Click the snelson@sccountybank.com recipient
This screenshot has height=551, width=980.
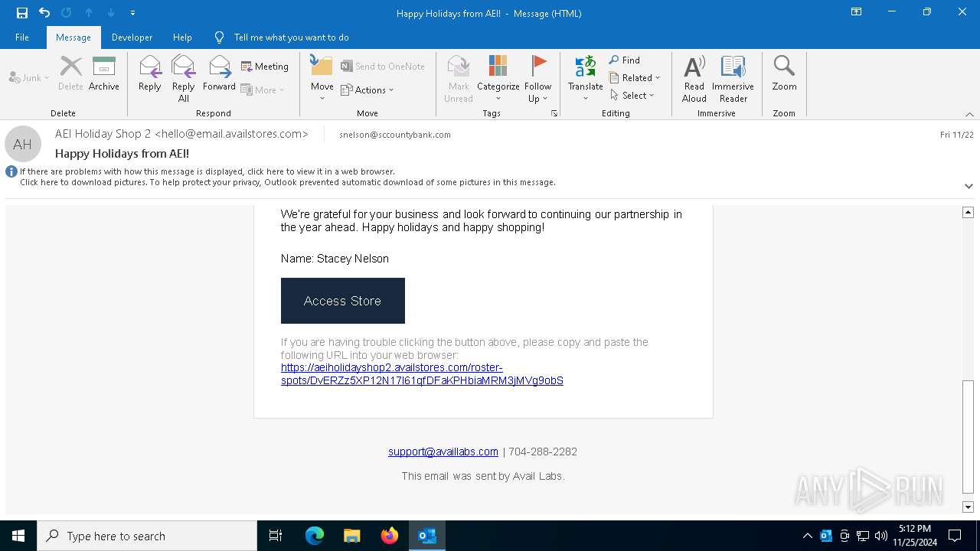(x=395, y=135)
